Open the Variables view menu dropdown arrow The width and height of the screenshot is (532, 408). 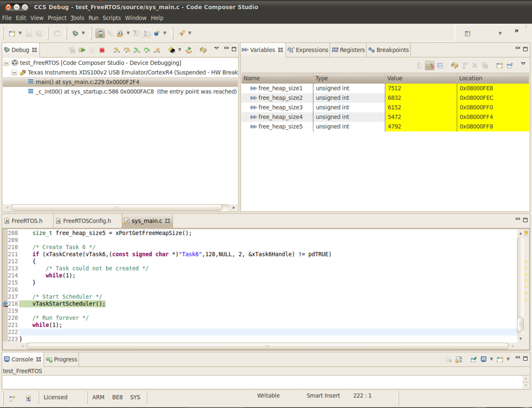click(x=523, y=64)
